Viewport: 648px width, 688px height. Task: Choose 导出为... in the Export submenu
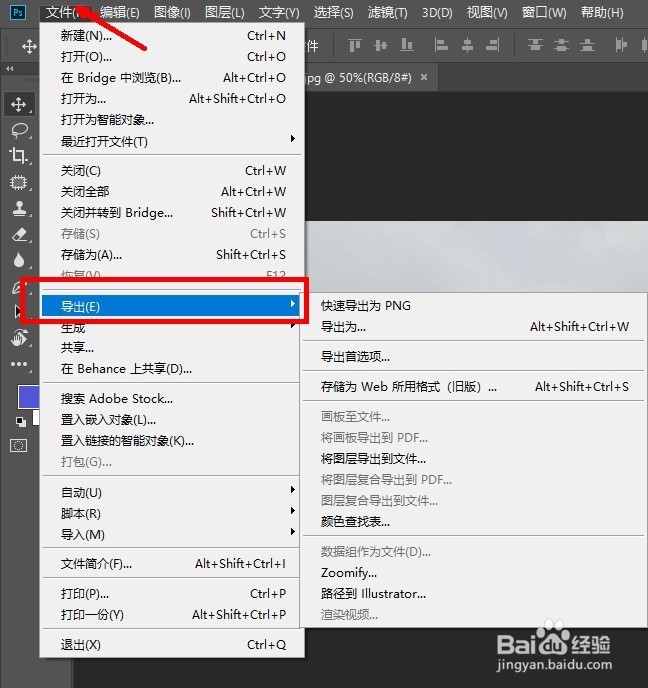(474, 327)
